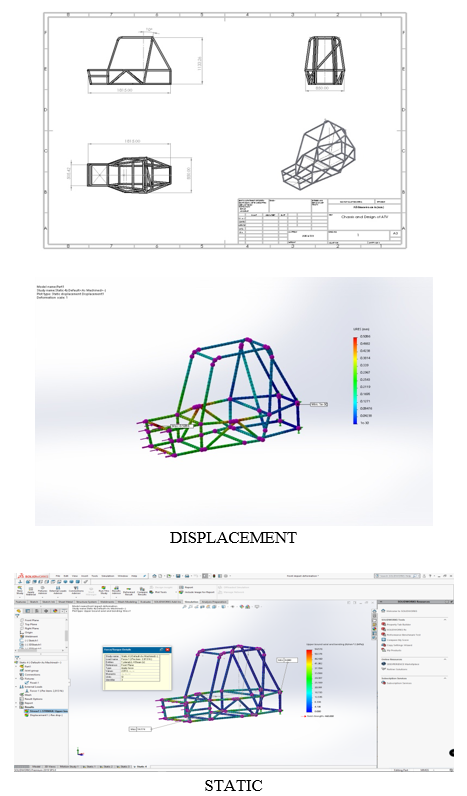This screenshot has width=467, height=796.
Task: Click the Compare Results icon
Action: [x=142, y=592]
